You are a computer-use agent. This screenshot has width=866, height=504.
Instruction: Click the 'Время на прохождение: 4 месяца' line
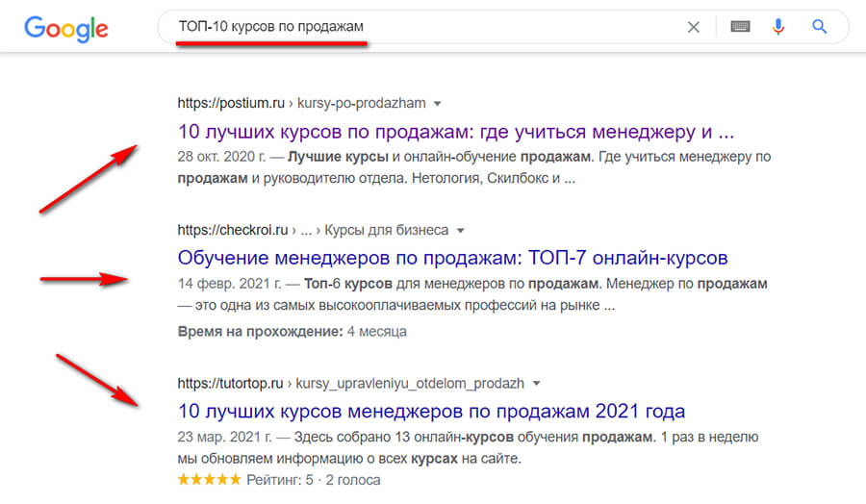click(292, 331)
